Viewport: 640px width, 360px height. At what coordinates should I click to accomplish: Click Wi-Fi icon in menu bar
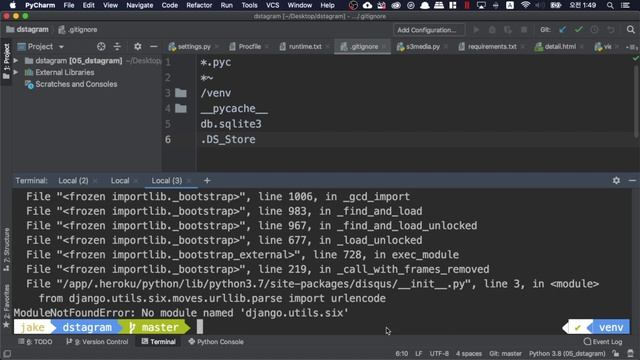[526, 5]
